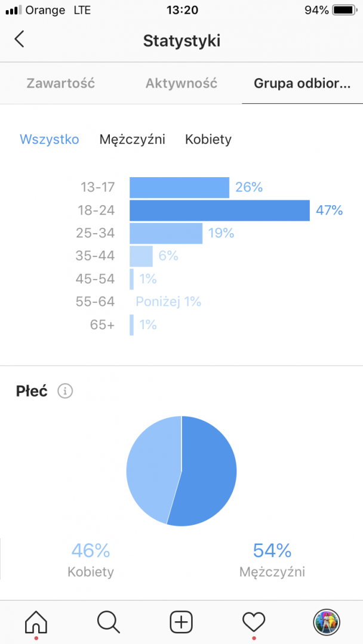
Task: Filter age range by Kobiety
Action: [x=208, y=140]
